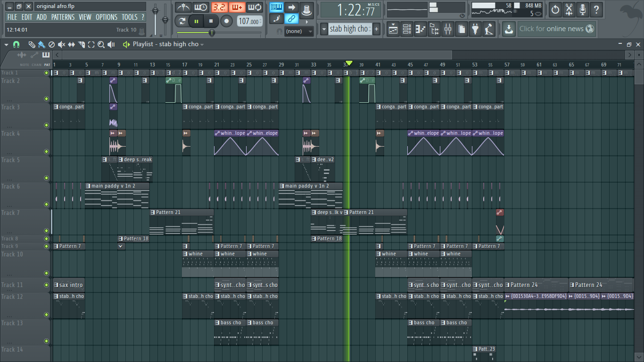The height and width of the screenshot is (362, 644).
Task: Toggle the recording countdown 3.2 button
Action: click(219, 7)
